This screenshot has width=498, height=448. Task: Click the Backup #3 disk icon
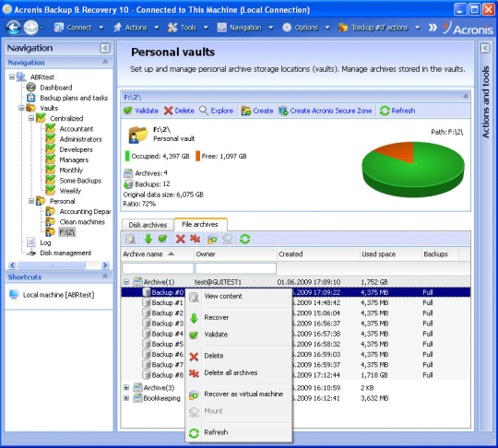[146, 324]
